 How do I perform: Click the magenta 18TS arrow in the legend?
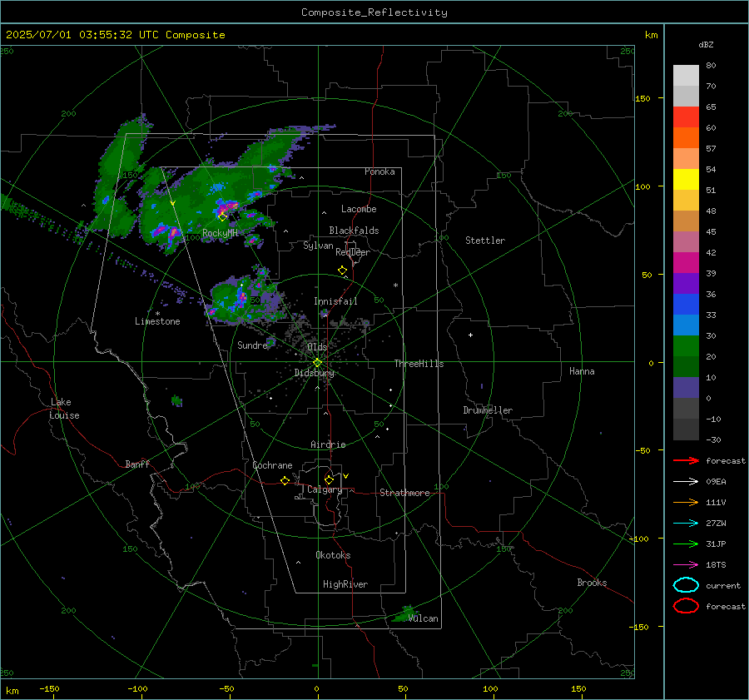(x=686, y=565)
